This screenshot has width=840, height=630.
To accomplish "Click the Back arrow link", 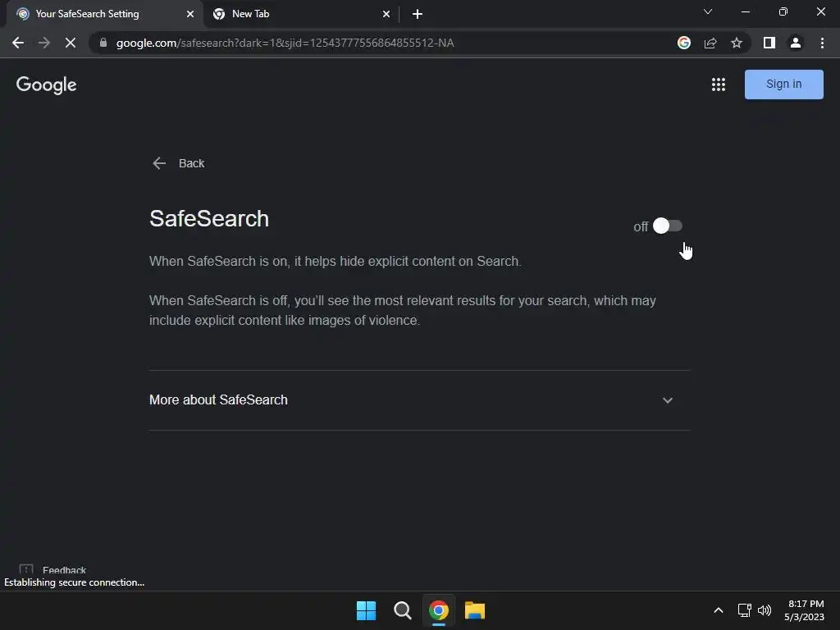I will pos(178,163).
